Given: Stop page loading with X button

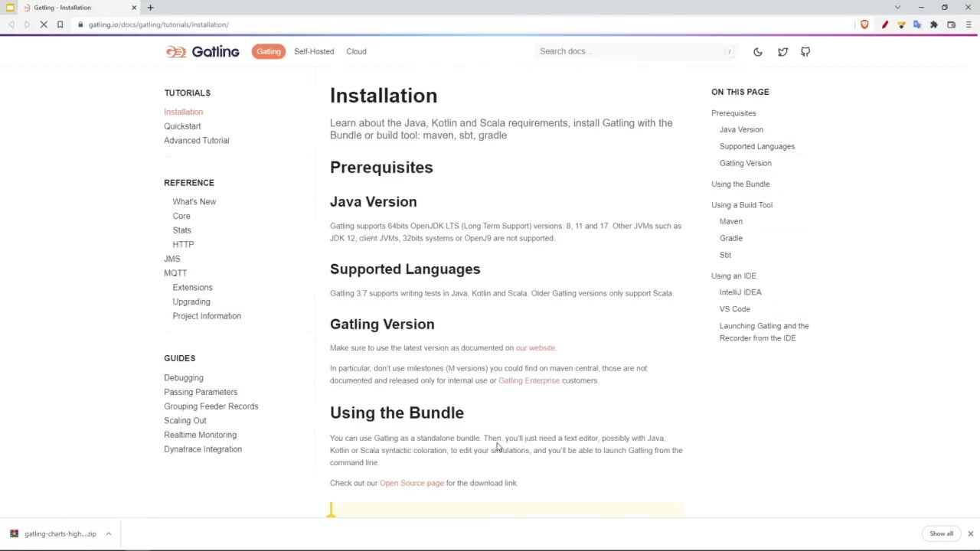Looking at the screenshot, I should click(44, 24).
